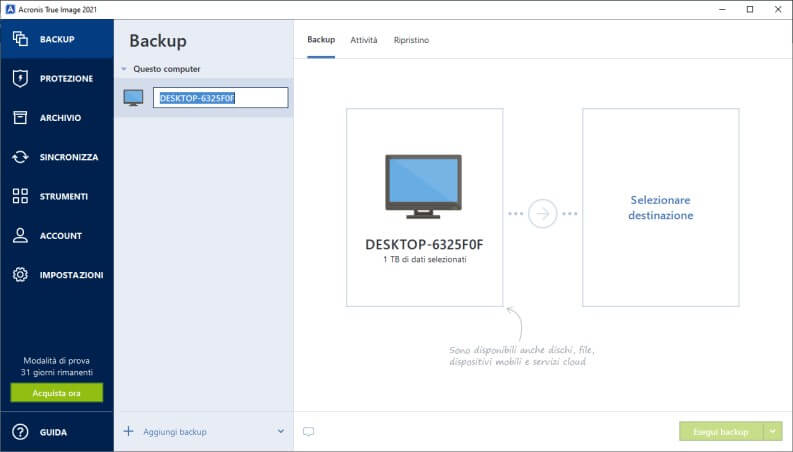Click the Strumenti grid icon
The width and height of the screenshot is (793, 452).
pyautogui.click(x=20, y=196)
